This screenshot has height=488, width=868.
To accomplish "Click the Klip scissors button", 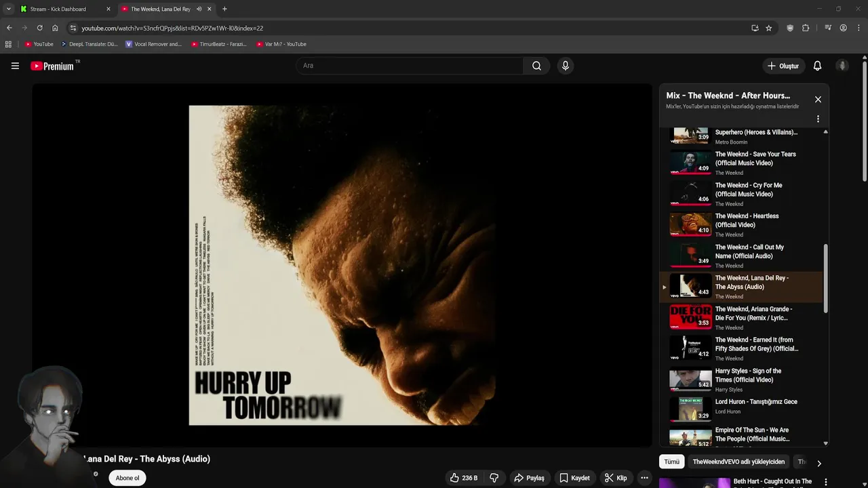I will tap(616, 478).
